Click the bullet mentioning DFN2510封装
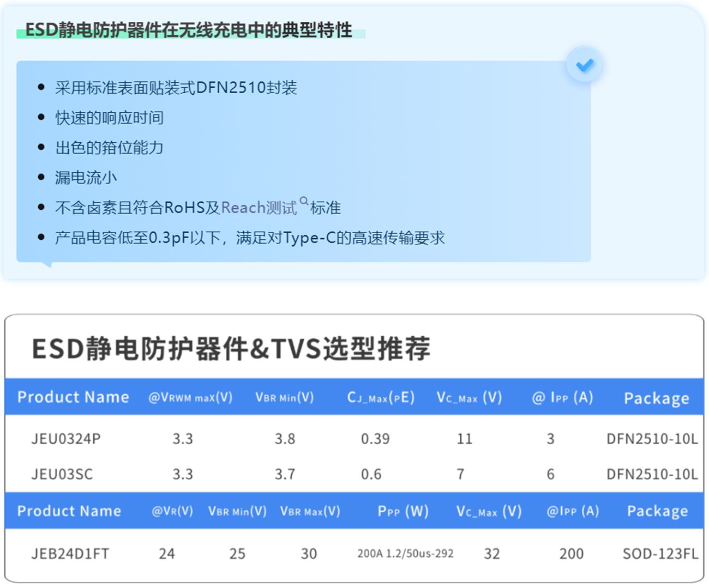709x588 pixels. pyautogui.click(x=176, y=88)
